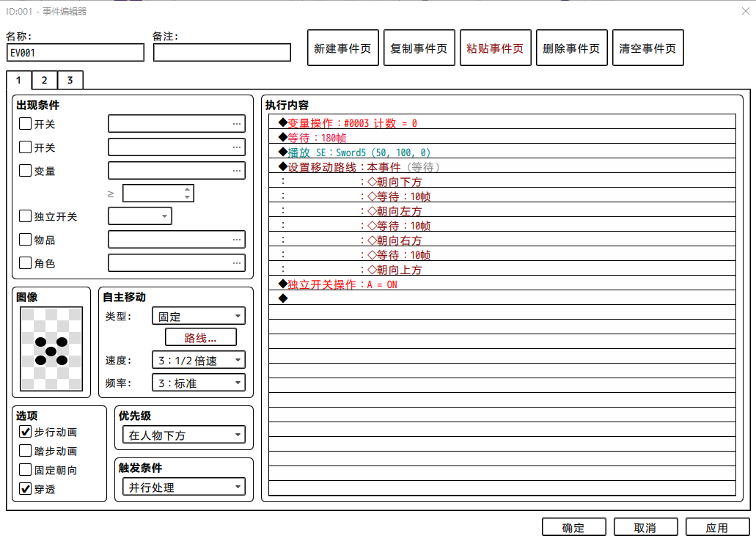Image resolution: width=756 pixels, height=541 pixels.
Task: Click the 删除事件页 button
Action: point(571,48)
